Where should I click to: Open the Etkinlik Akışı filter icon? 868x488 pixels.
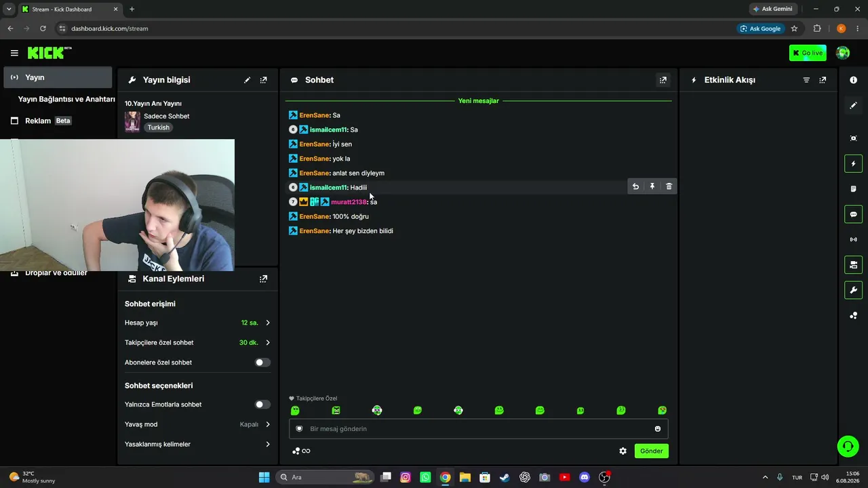pyautogui.click(x=806, y=80)
